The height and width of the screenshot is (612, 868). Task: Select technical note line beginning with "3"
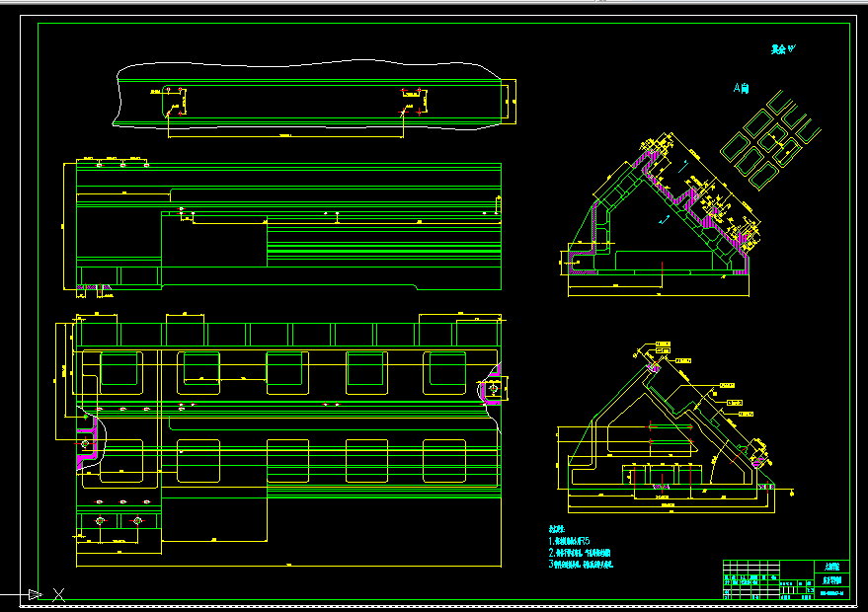point(581,565)
